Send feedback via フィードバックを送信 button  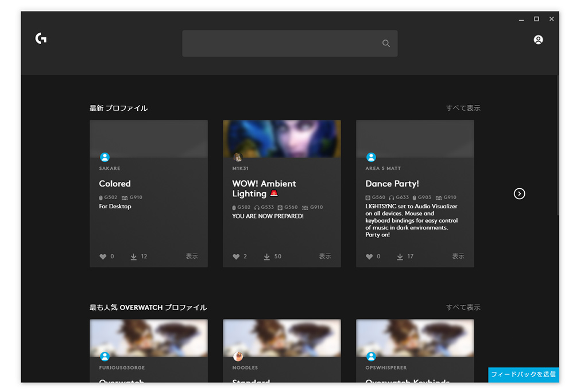(523, 374)
